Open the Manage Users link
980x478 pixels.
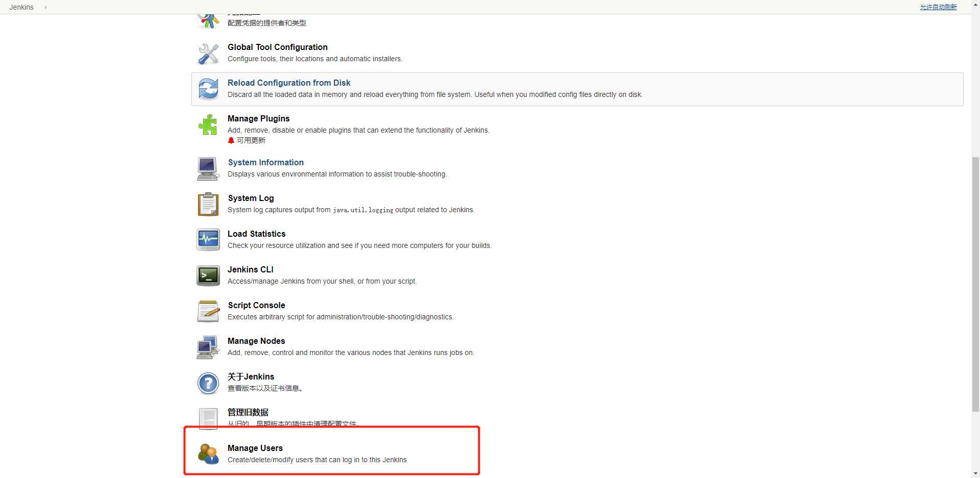pos(255,448)
